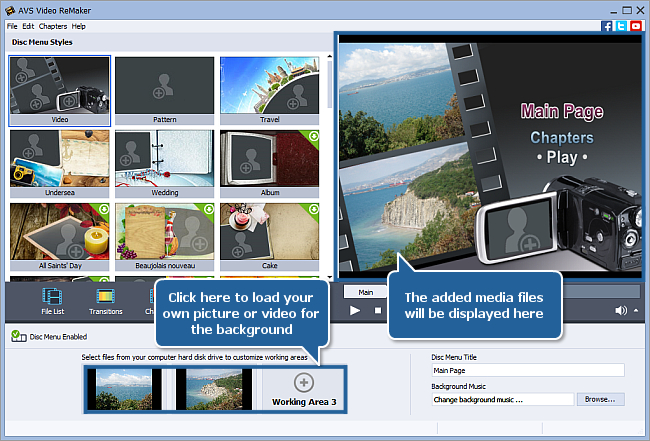Open the Edit menu
This screenshot has height=441, width=650.
coord(28,26)
